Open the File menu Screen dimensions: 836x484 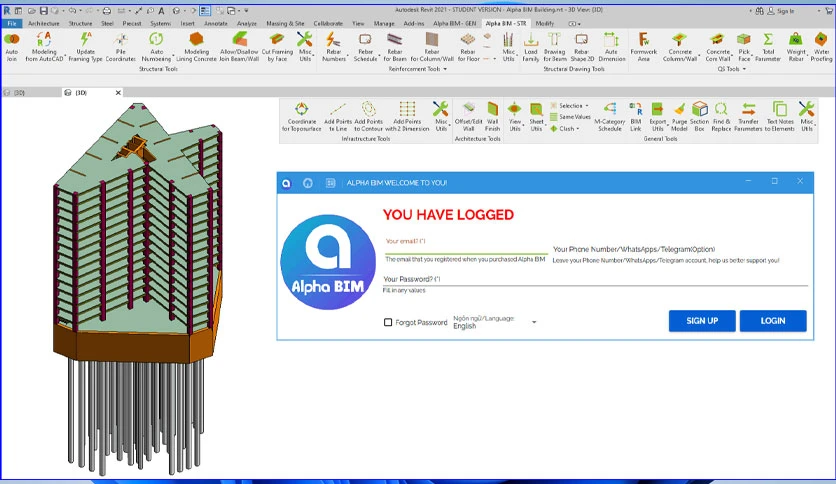pyautogui.click(x=12, y=23)
